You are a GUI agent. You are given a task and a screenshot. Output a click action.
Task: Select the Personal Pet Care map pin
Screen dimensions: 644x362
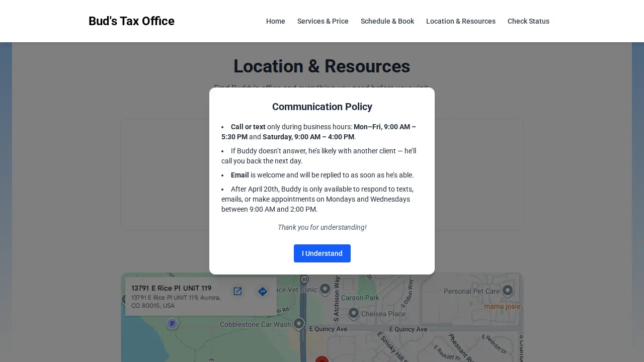508,290
